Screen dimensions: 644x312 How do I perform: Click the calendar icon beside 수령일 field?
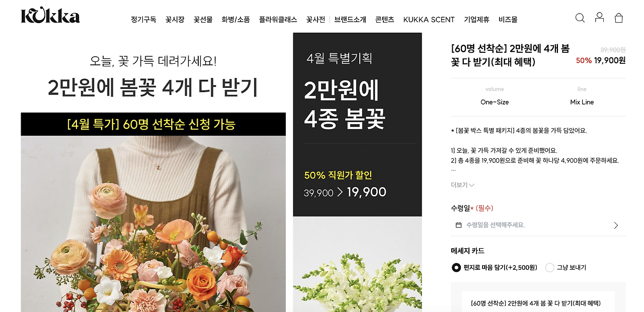[x=458, y=225]
